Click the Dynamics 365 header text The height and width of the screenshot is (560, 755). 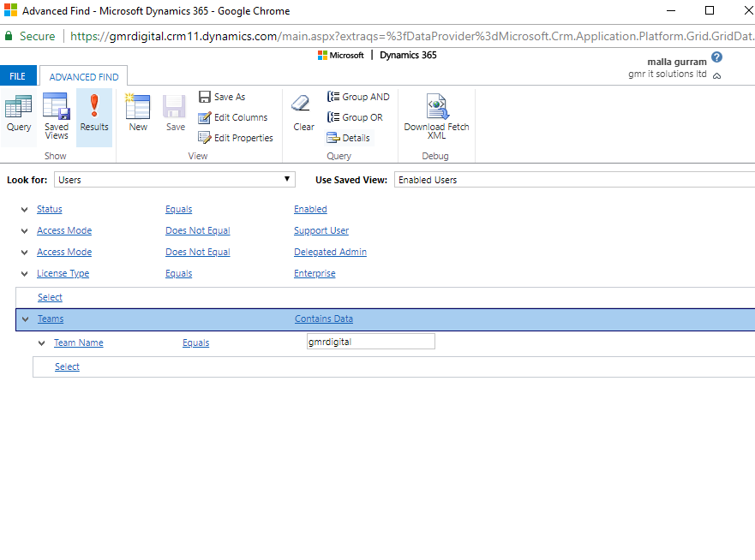click(x=408, y=55)
